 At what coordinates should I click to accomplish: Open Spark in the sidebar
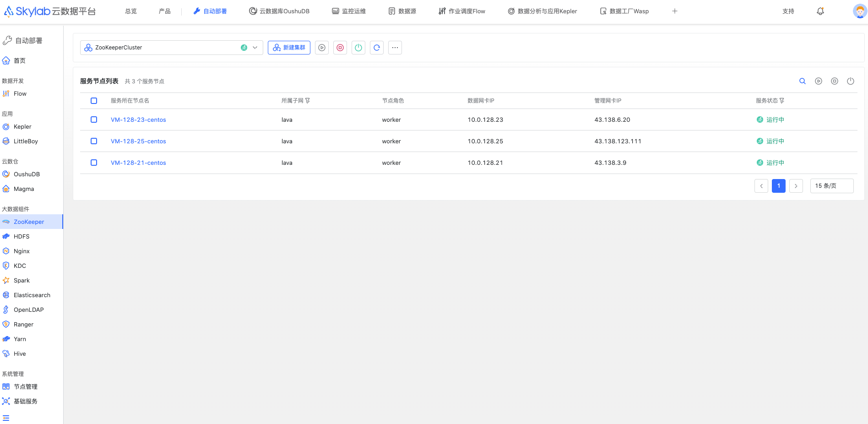32,280
